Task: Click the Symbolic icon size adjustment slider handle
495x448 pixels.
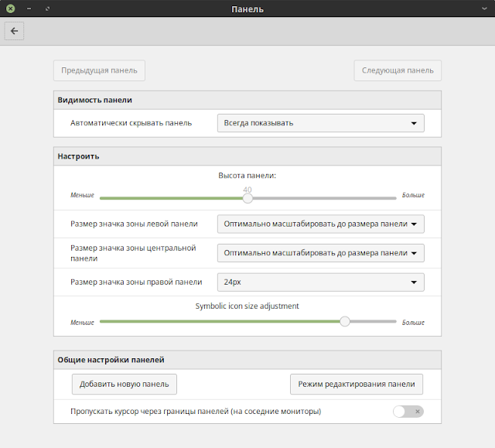Action: [345, 322]
